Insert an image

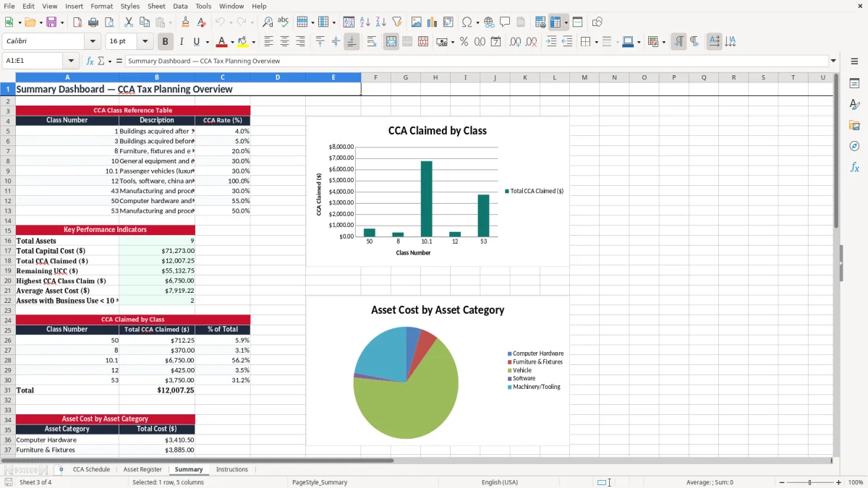point(417,22)
